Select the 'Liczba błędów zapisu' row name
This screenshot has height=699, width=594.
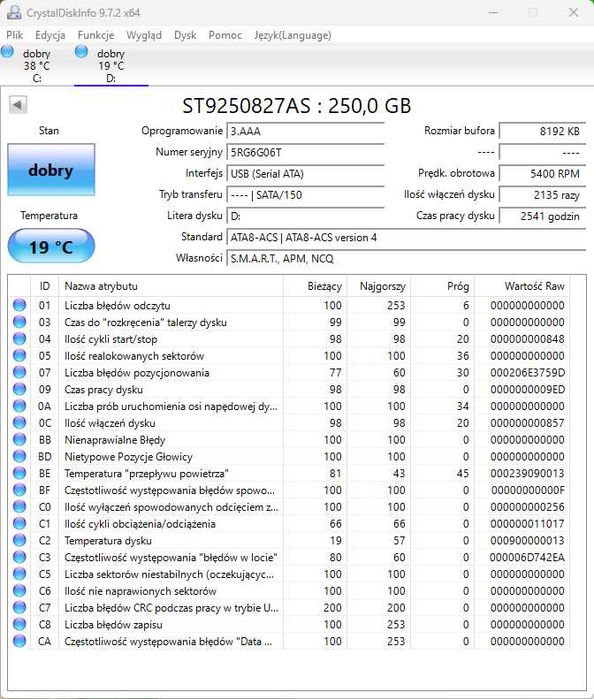pyautogui.click(x=113, y=625)
